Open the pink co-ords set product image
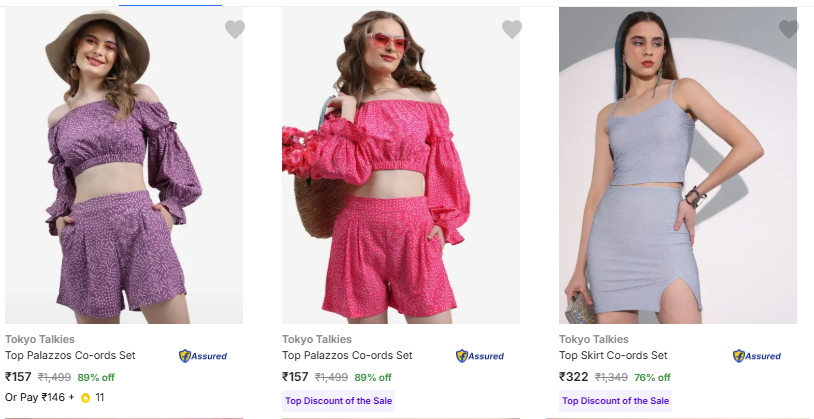The width and height of the screenshot is (814, 419). coord(401,170)
